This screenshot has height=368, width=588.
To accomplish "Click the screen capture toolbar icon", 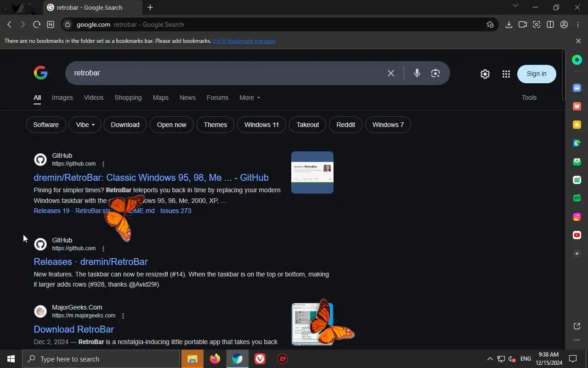I will [x=536, y=24].
